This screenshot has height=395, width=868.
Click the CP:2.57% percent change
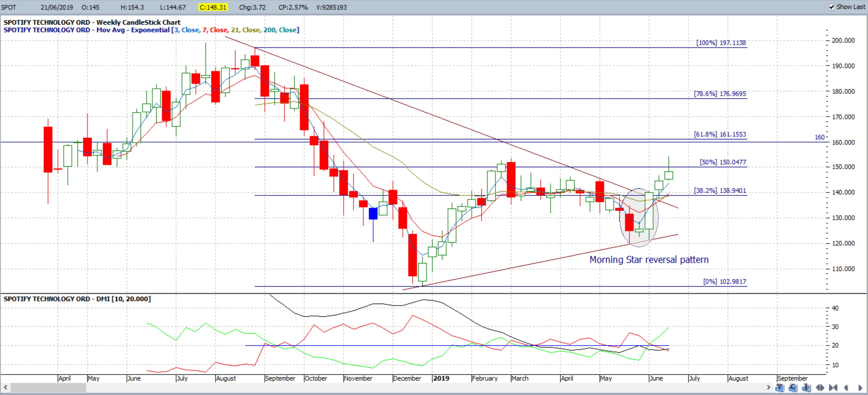pyautogui.click(x=293, y=7)
